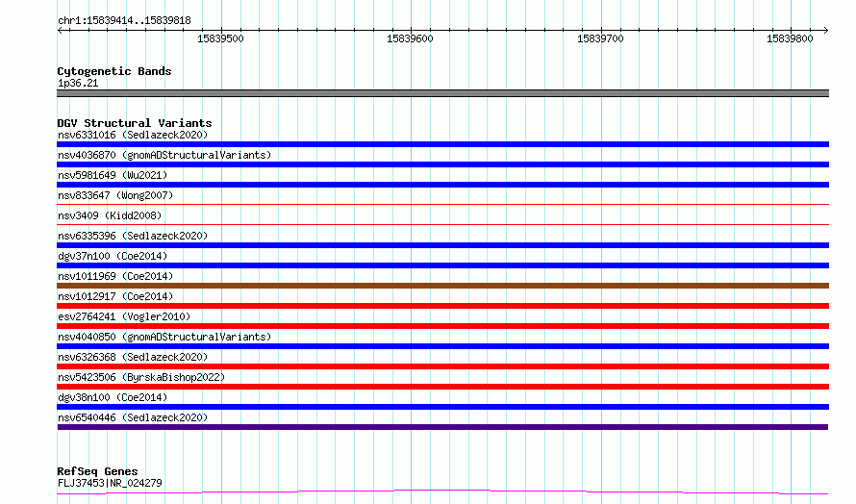Open dgv38n100 (Coe2014) label
This screenshot has height=504, width=856.
[113, 397]
